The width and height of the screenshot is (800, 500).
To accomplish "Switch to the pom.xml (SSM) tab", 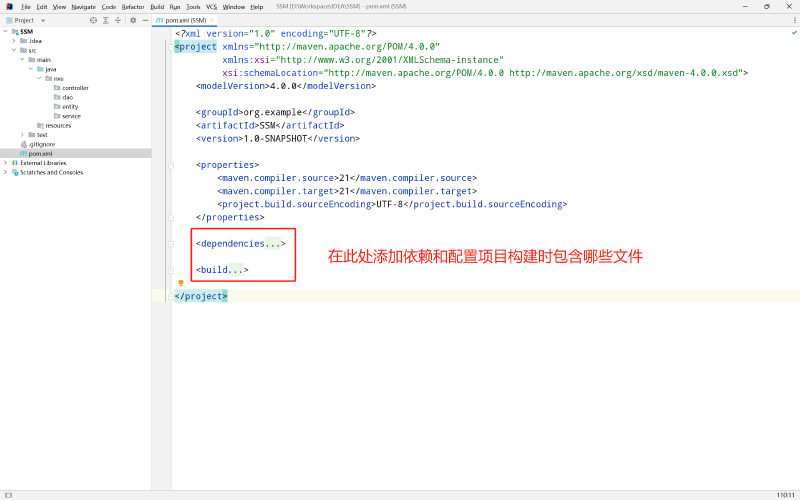I will coord(185,20).
